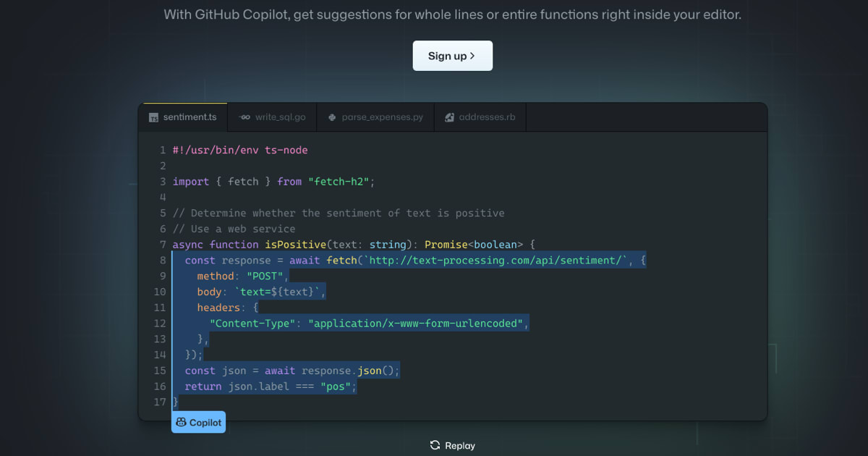Click the isPositive function name

(295, 245)
